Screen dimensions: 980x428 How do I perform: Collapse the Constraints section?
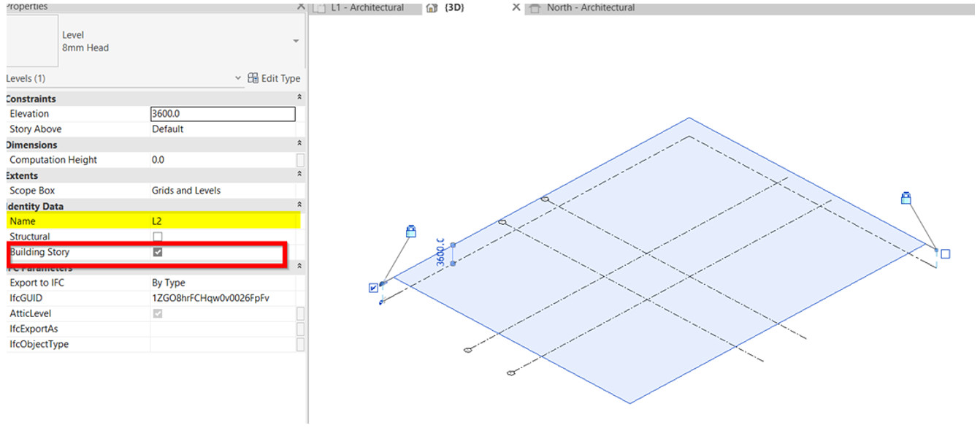(x=299, y=98)
